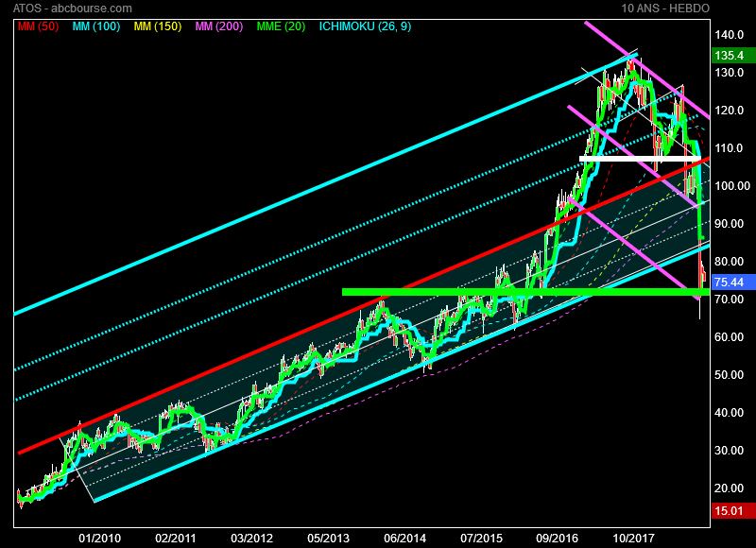Image resolution: width=756 pixels, height=548 pixels.
Task: Click the 40.00 price axis label
Action: (x=729, y=413)
